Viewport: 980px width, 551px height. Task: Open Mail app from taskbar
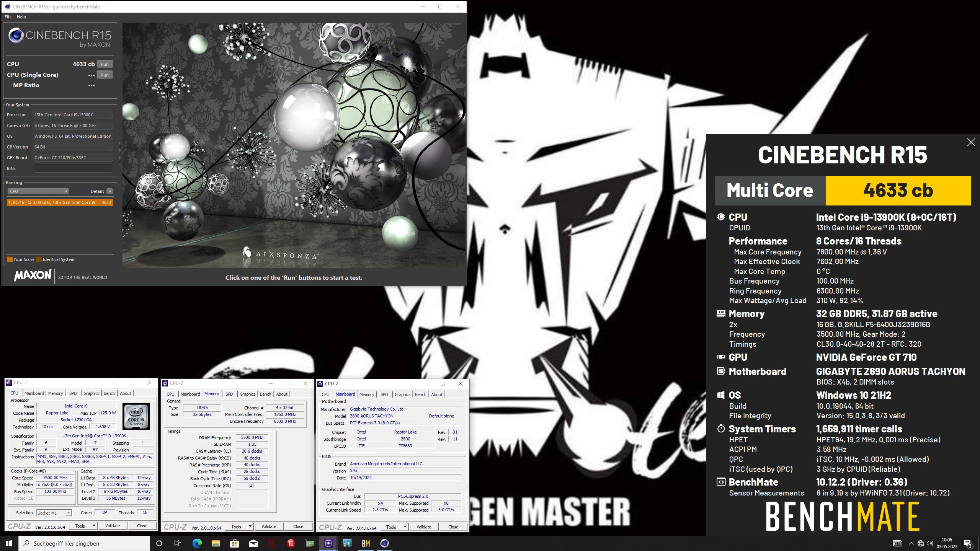pyautogui.click(x=253, y=543)
